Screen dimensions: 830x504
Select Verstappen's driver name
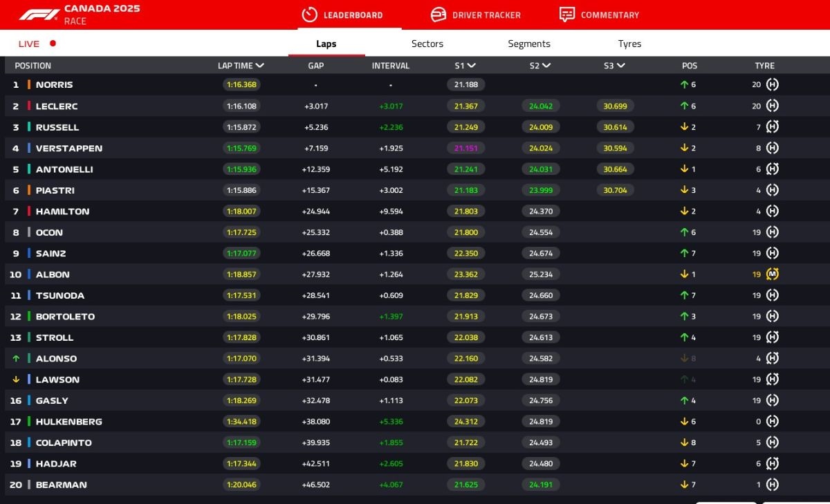pyautogui.click(x=69, y=149)
